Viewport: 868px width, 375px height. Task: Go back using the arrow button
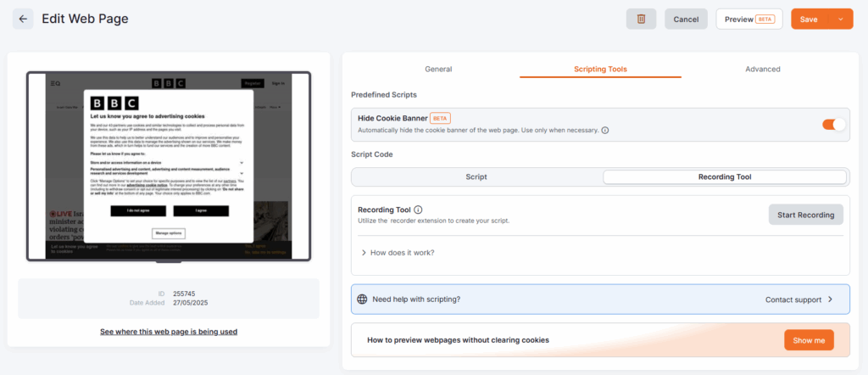coord(23,19)
